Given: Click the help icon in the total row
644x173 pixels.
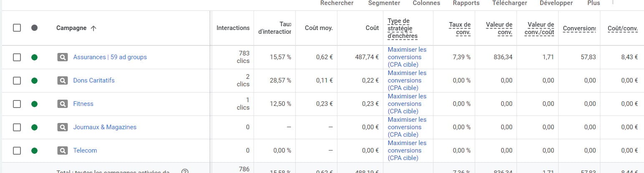Looking at the screenshot, I should click(x=185, y=171).
